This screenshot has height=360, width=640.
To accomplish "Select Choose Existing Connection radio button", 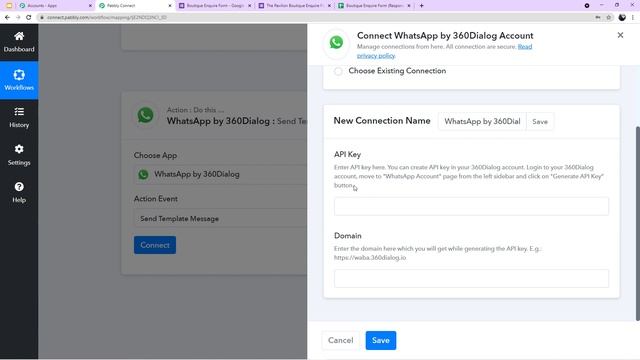I will coord(338,71).
